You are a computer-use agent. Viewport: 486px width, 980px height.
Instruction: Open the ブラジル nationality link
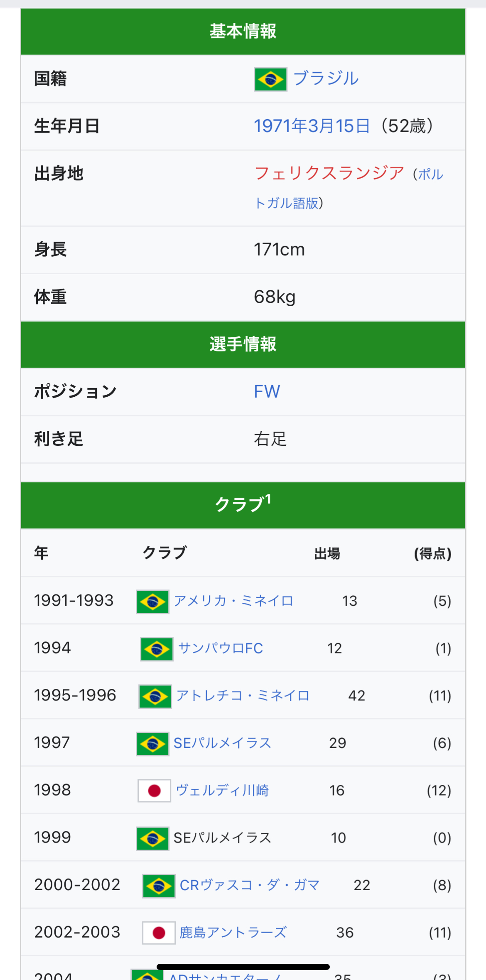[x=326, y=79]
